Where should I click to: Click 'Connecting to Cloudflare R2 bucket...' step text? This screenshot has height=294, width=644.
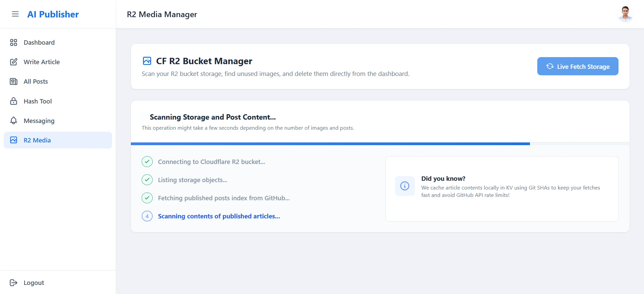(211, 162)
